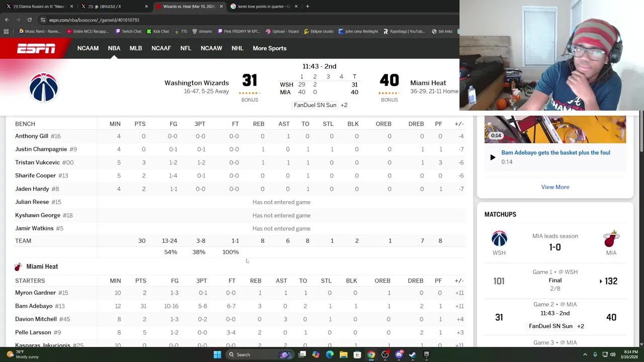Go back in the browser

tap(7, 20)
